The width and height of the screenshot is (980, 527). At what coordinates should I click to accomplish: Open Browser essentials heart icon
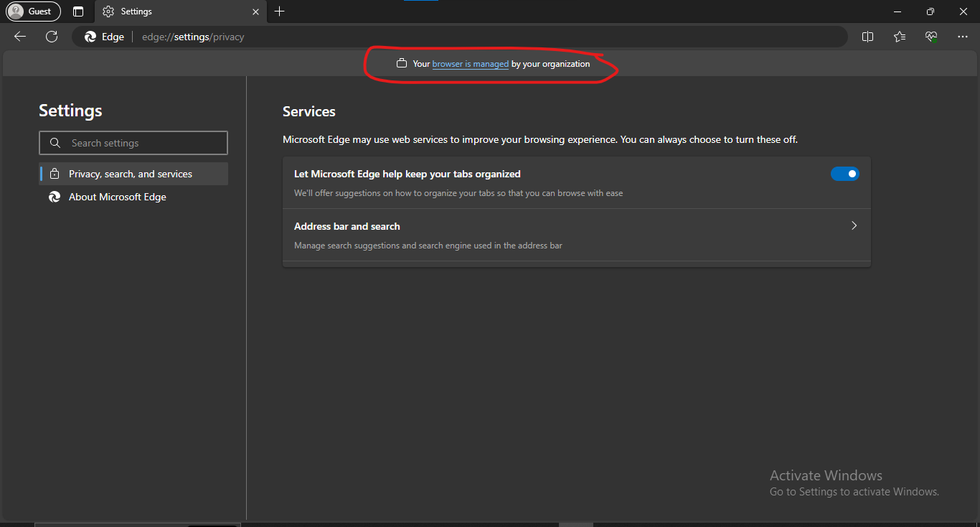[931, 37]
